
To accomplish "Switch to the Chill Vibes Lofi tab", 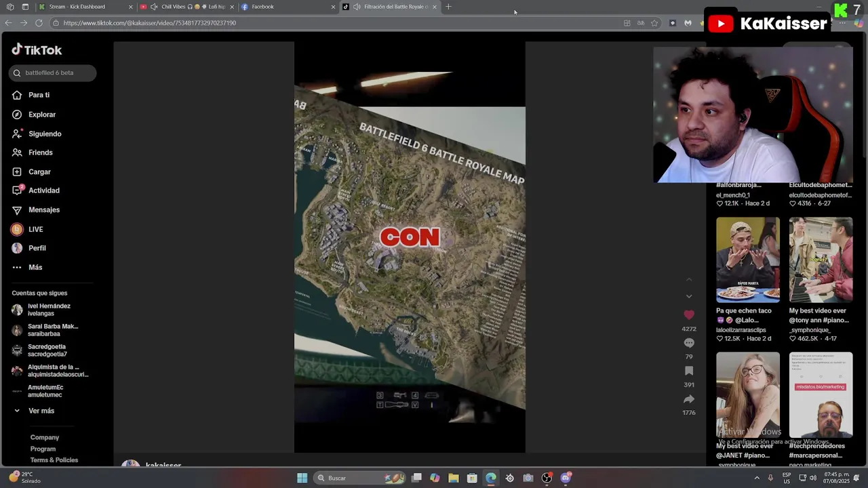I will pyautogui.click(x=187, y=7).
